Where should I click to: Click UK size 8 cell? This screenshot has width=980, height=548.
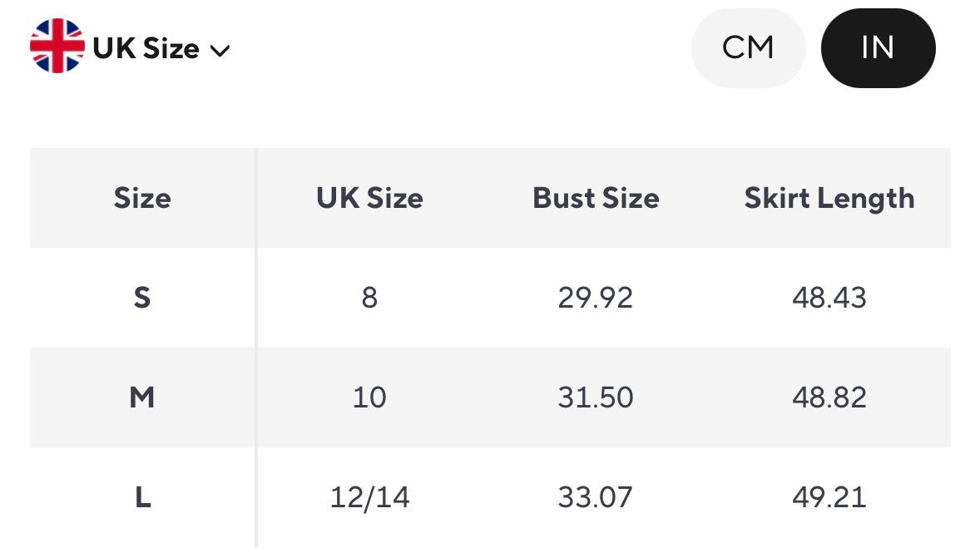coord(369,298)
